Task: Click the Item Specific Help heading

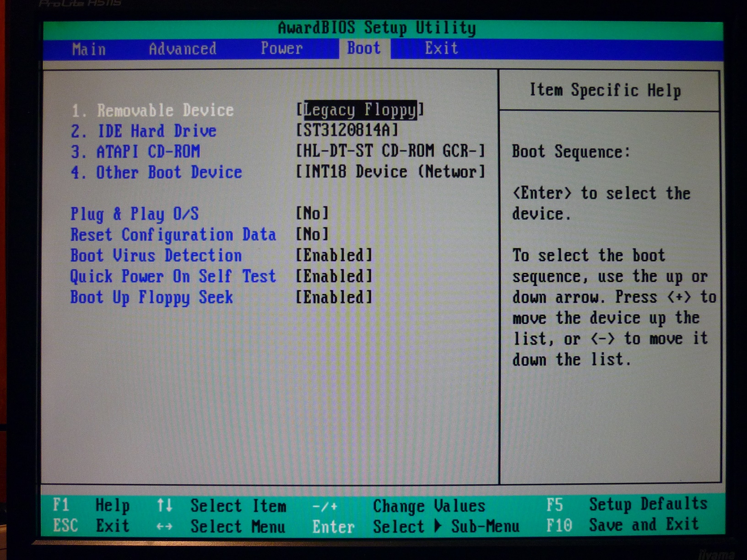Action: tap(605, 90)
